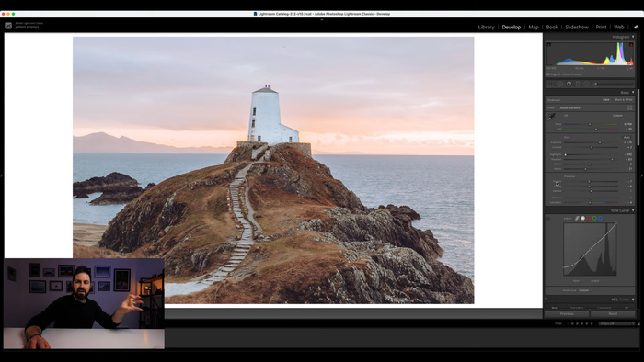Click the lighthouse photo in the preview
Viewport: 644px width, 362px height.
(273, 170)
